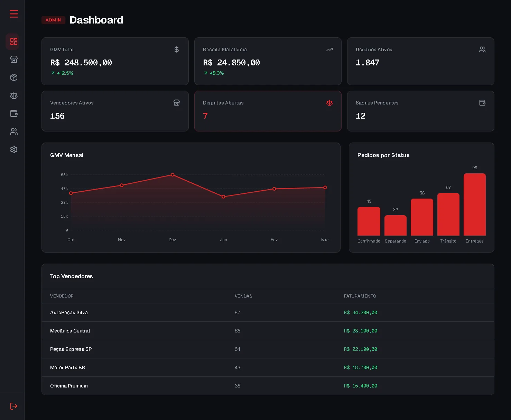The height and width of the screenshot is (420, 511).
Task: Open settings via the sidebar gear icon
Action: pos(14,149)
